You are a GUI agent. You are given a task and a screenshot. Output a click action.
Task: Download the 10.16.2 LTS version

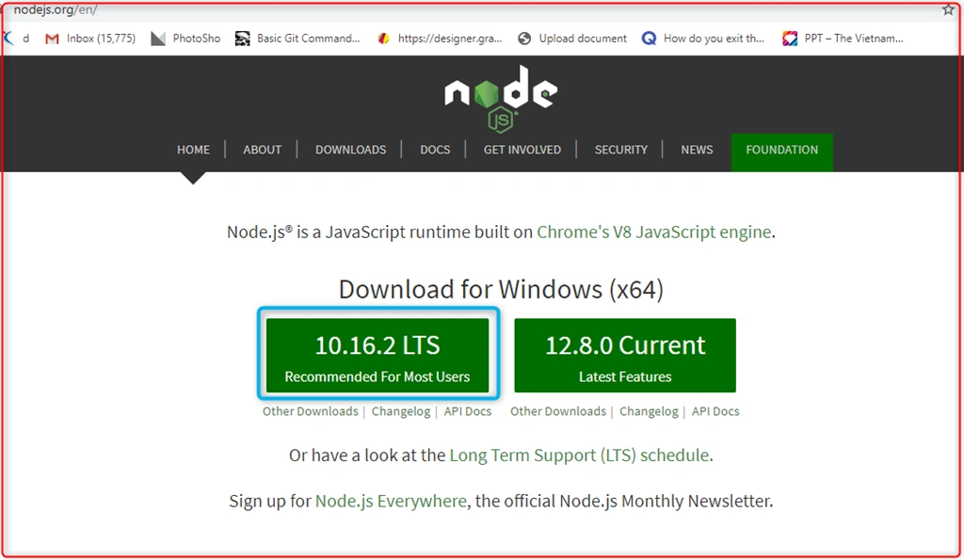pyautogui.click(x=378, y=356)
